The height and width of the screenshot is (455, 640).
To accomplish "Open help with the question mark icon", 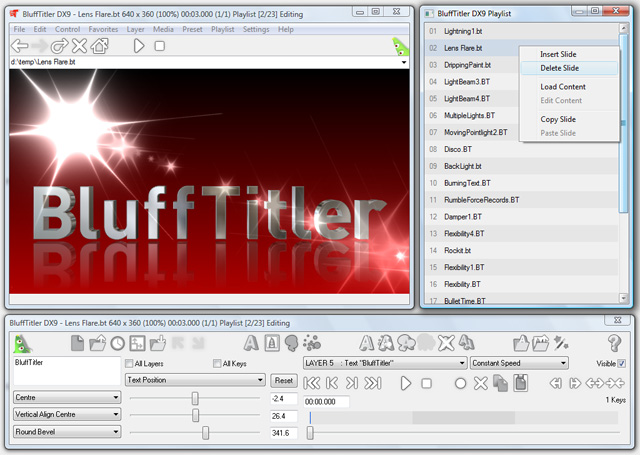I will point(614,344).
